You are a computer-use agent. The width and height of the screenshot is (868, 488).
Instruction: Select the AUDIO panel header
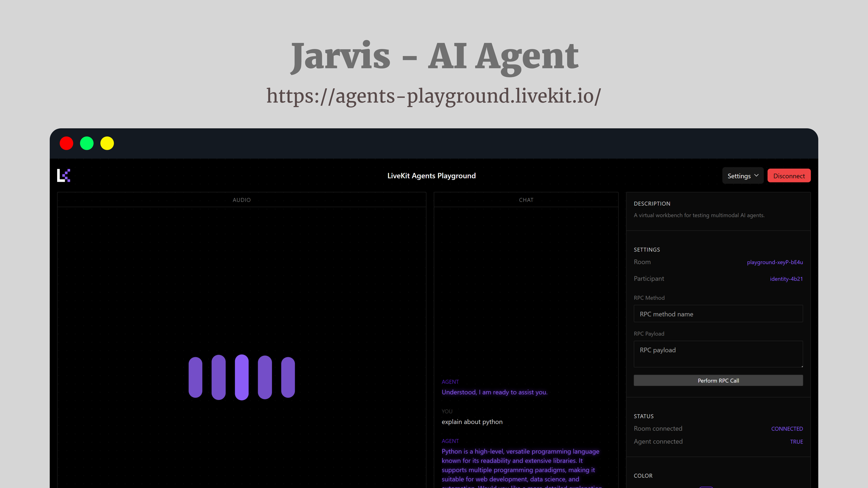point(242,200)
